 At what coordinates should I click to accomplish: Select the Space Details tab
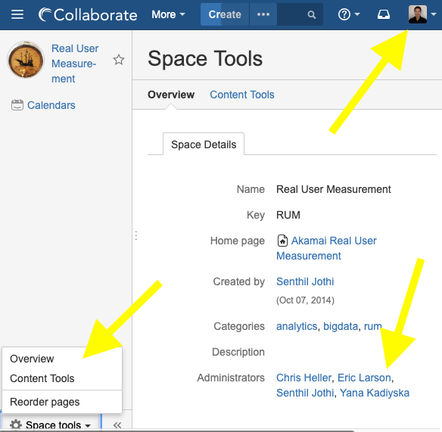(x=204, y=145)
